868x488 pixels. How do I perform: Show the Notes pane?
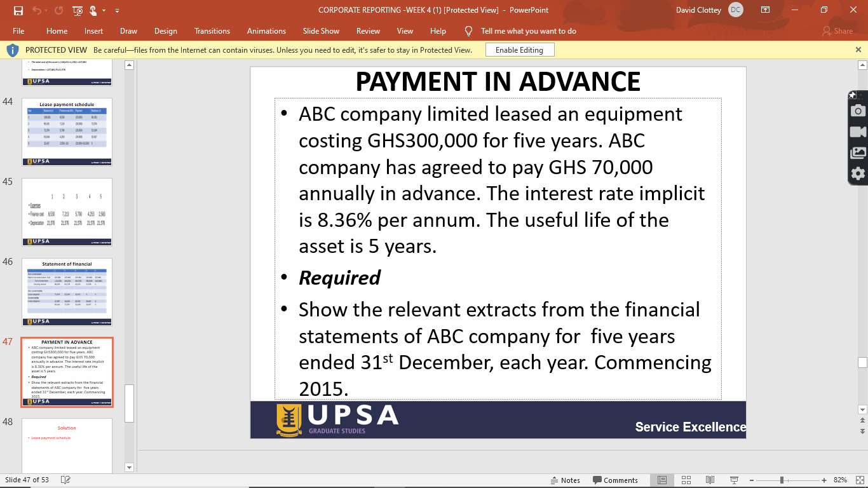[x=566, y=480]
